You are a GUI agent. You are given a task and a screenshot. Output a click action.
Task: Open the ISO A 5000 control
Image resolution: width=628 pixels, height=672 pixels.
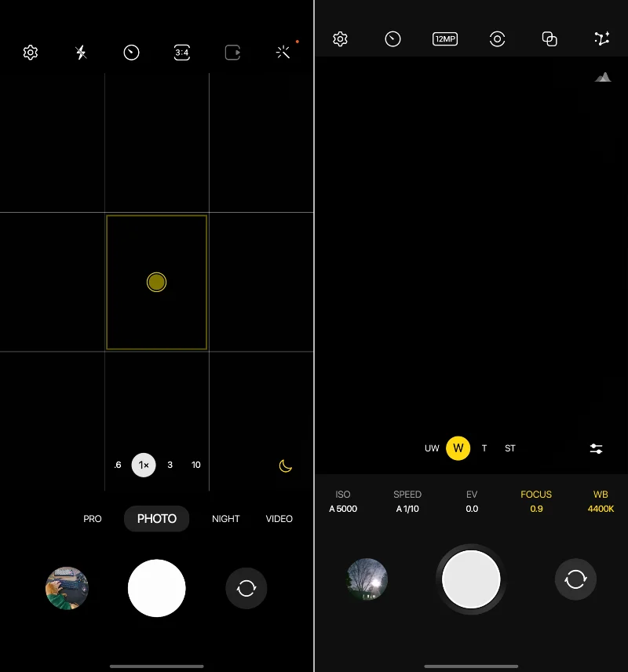(x=343, y=502)
